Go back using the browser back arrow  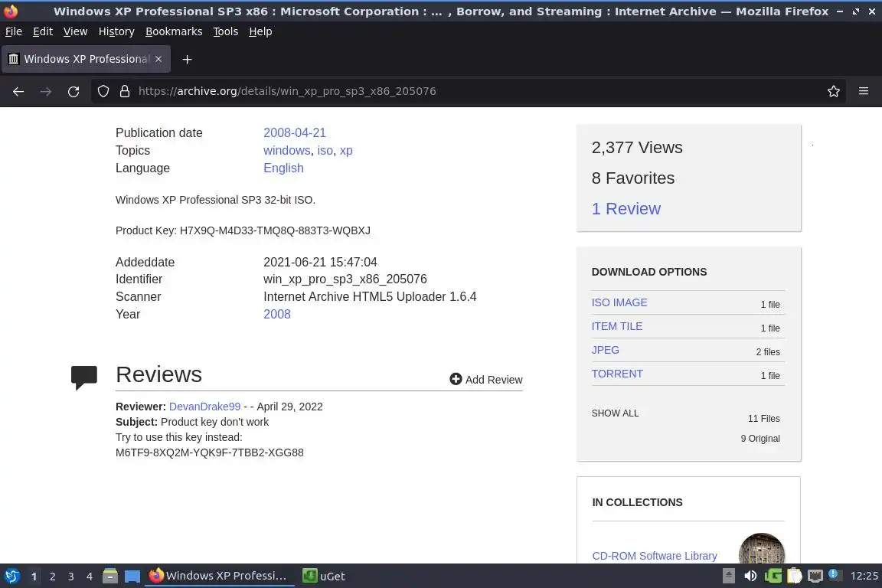point(18,91)
